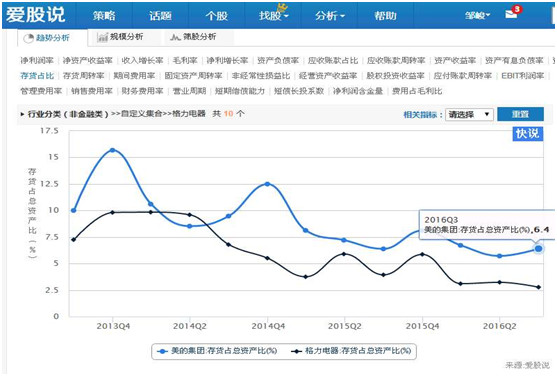This screenshot has height=376, width=557.
Task: Open the 请选择 related indicator dropdown
Action: (x=469, y=114)
